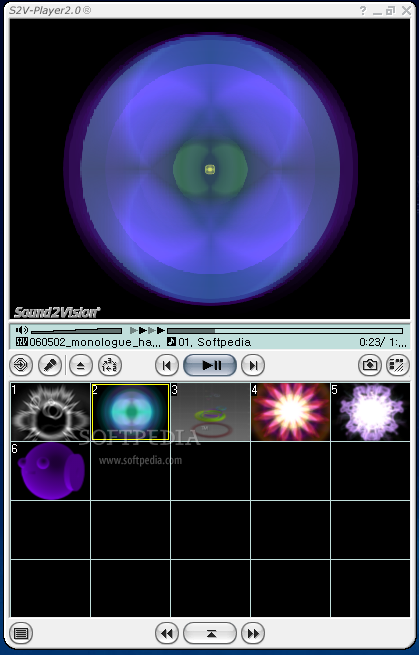The width and height of the screenshot is (419, 655).
Task: Open the playlist list button
Action: coord(21,633)
